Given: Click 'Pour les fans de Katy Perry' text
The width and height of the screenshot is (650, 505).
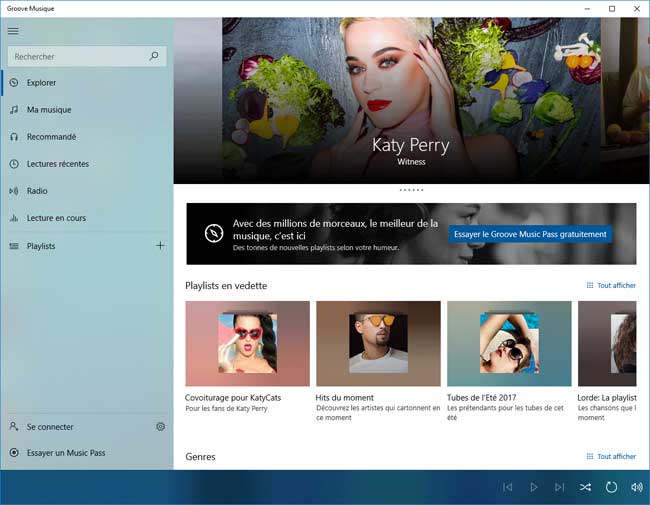Looking at the screenshot, I should click(x=226, y=409).
